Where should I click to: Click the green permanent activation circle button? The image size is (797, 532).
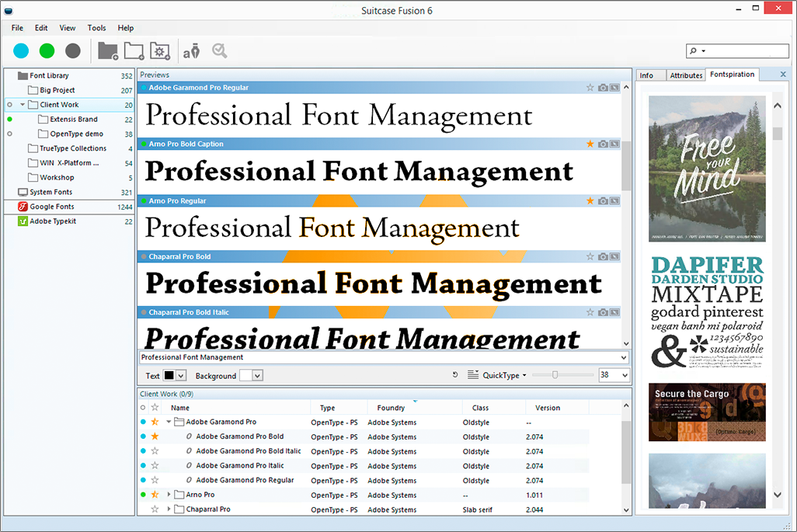pyautogui.click(x=47, y=50)
